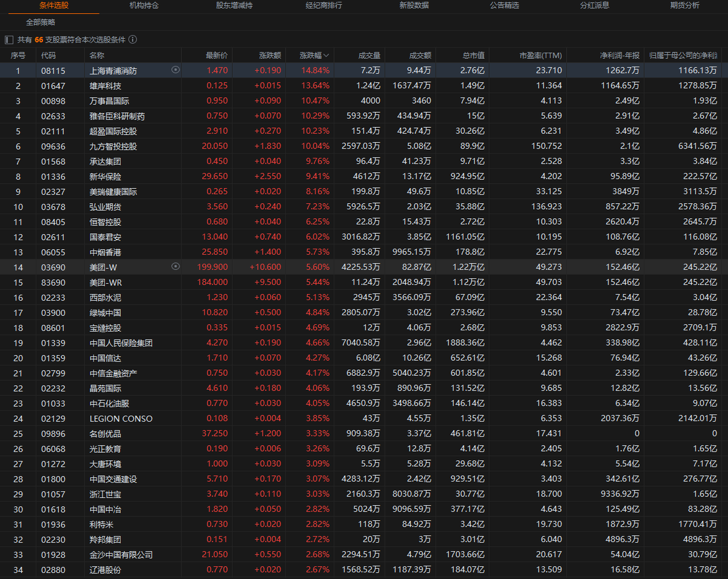Screen dimensions: 728x579
Task: Select stock code 00898
Action: 53,101
